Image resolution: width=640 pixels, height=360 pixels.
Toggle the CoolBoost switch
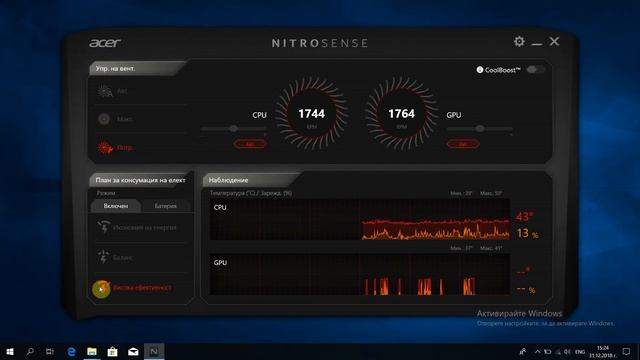(x=535, y=69)
